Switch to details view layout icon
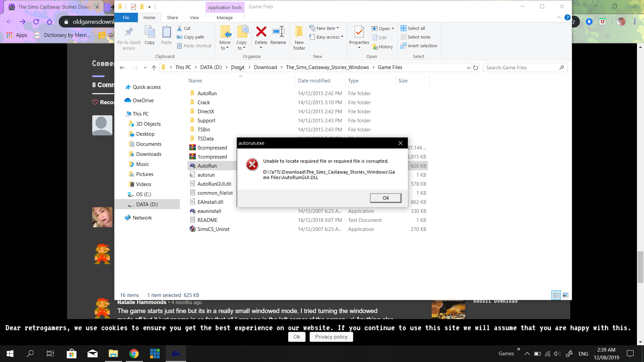This screenshot has width=644, height=362. pyautogui.click(x=556, y=295)
